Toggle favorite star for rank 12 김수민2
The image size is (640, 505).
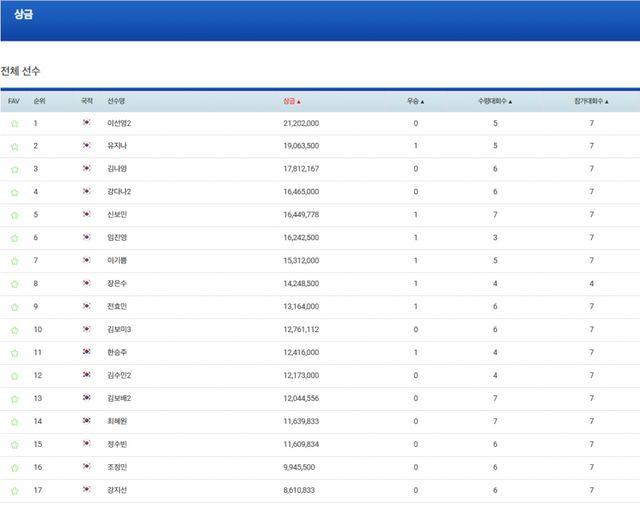14,376
